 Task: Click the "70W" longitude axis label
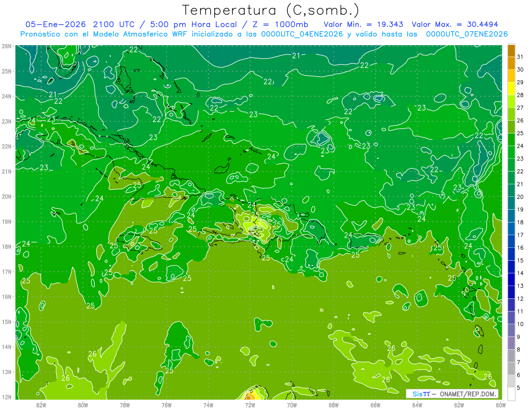click(292, 404)
